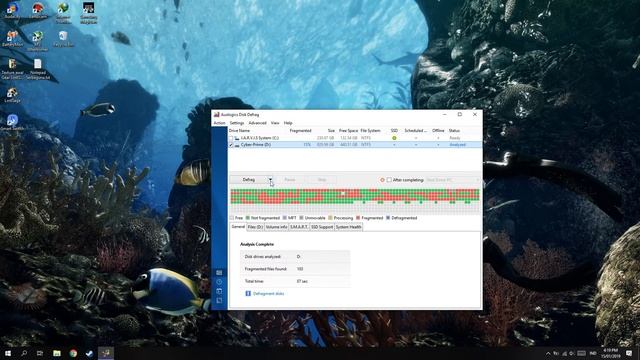Click the Defrag button

click(x=249, y=180)
